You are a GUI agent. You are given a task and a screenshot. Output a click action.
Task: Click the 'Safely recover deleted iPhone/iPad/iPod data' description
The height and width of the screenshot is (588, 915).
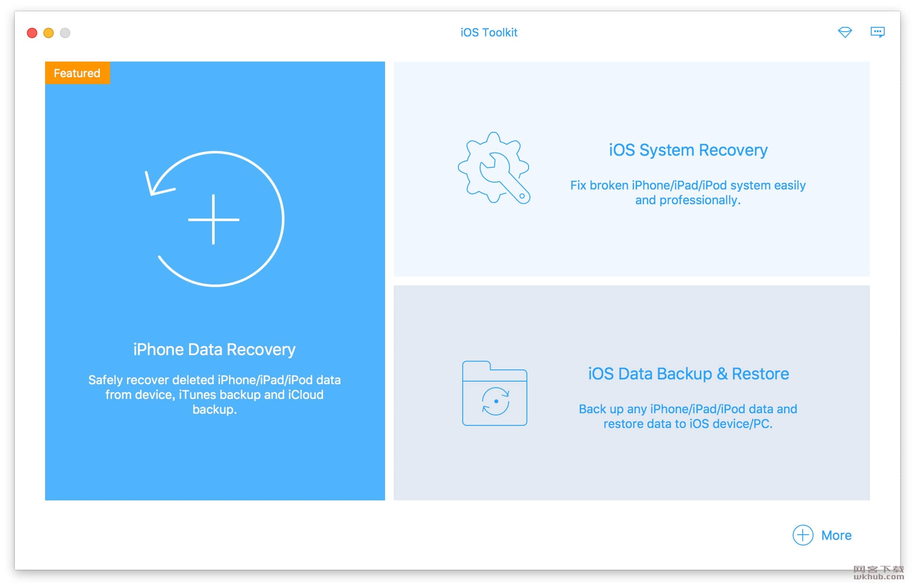[x=215, y=395]
